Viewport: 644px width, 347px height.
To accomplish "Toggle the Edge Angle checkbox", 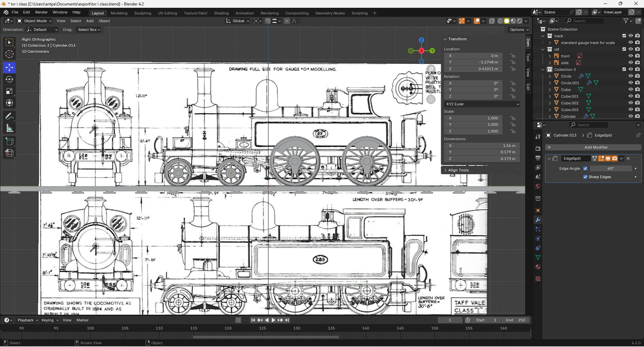I will [x=585, y=168].
